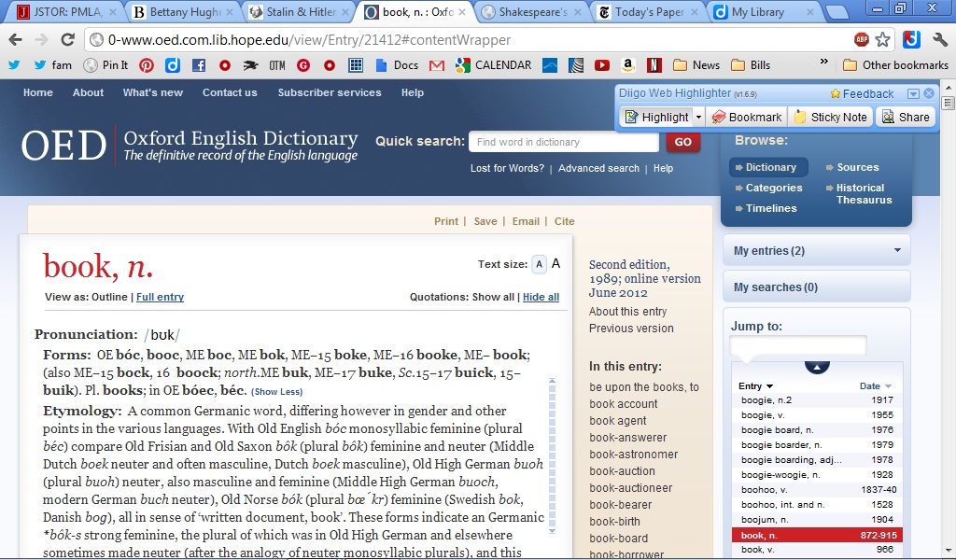Open the Bills bookmarks folder
The image size is (956, 560).
click(x=751, y=65)
